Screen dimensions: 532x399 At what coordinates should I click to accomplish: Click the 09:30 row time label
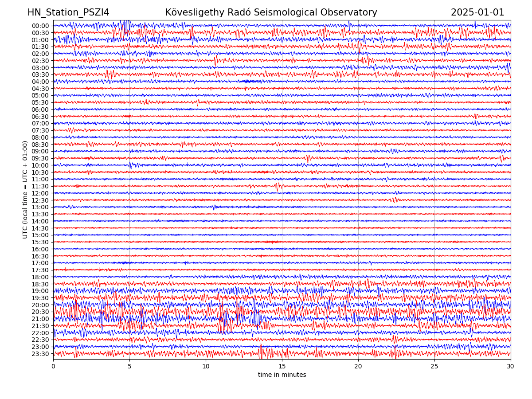(x=40, y=158)
